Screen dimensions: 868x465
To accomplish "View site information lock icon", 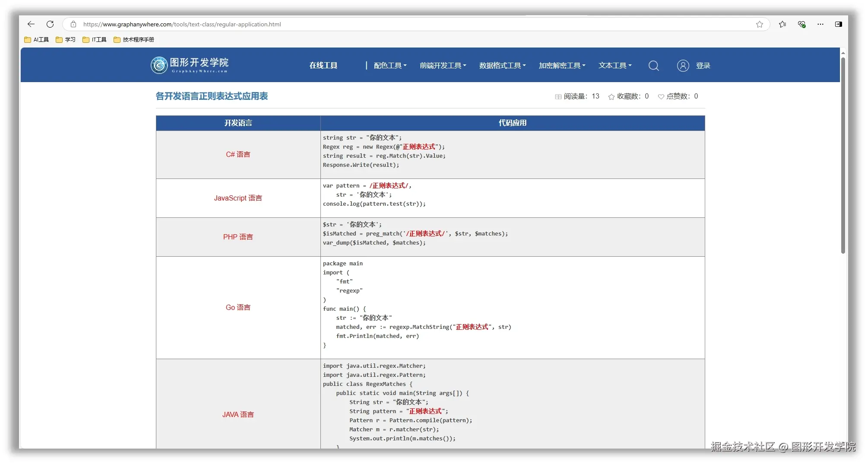I will click(x=73, y=24).
